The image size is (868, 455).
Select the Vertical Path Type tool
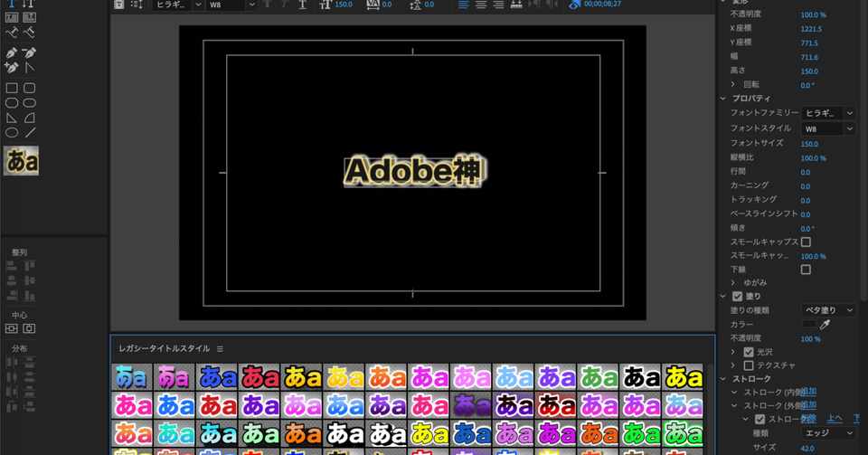click(x=29, y=33)
